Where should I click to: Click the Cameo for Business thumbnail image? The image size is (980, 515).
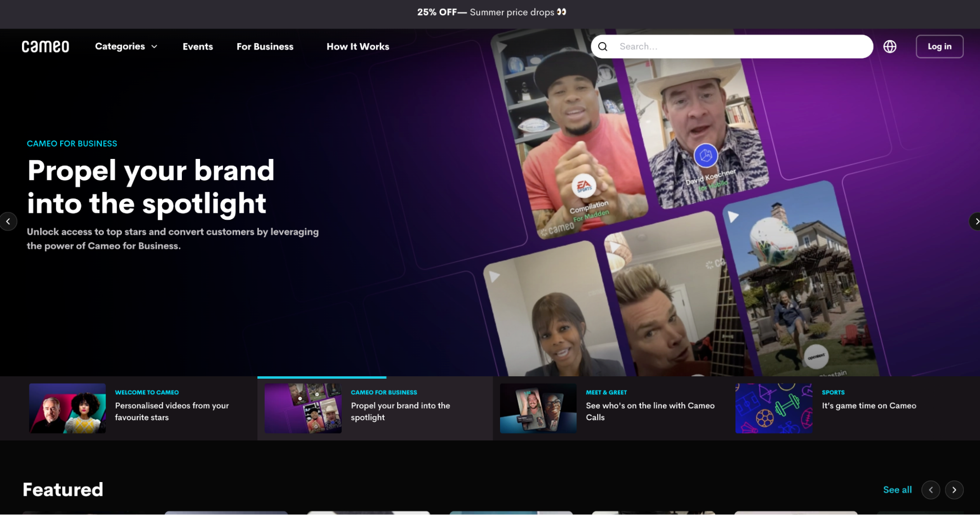coord(303,408)
